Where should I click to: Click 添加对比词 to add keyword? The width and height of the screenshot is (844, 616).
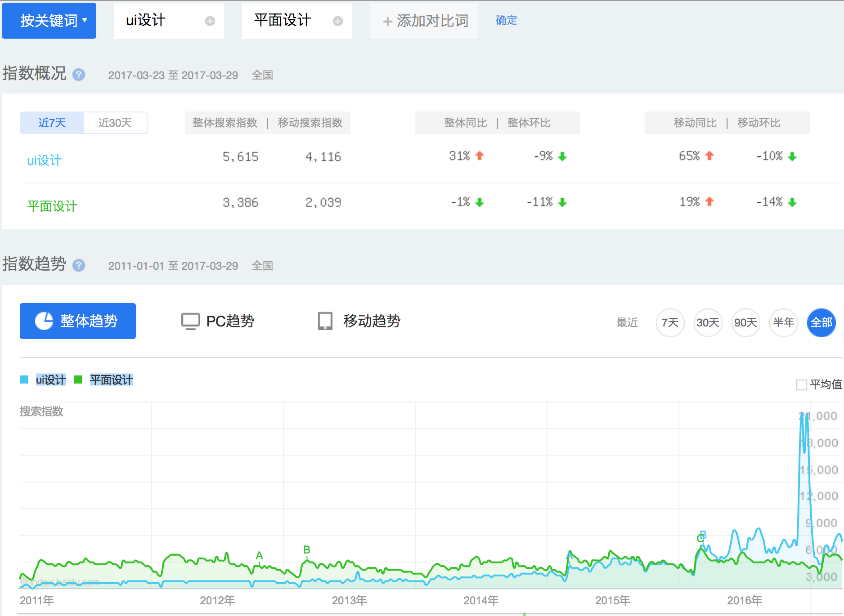(425, 21)
